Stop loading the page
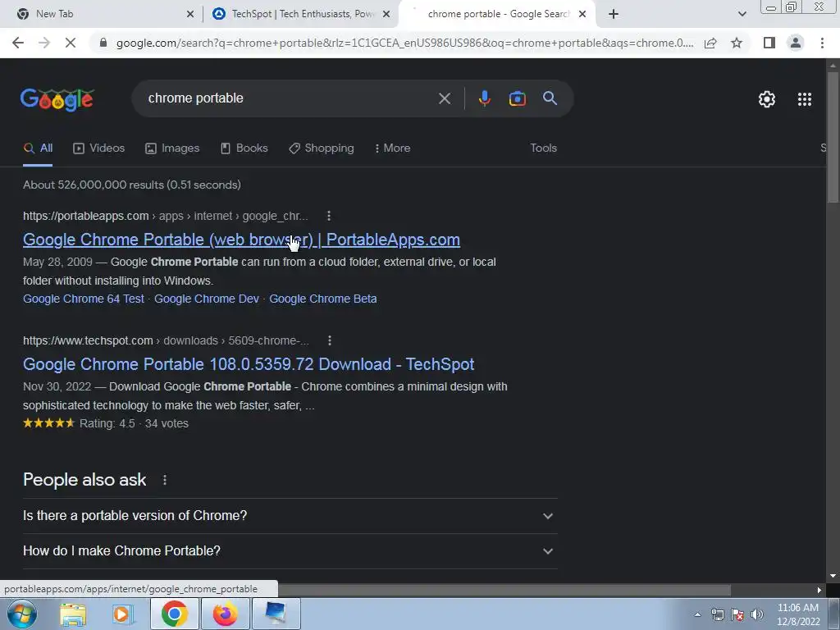The image size is (840, 630). tap(71, 43)
